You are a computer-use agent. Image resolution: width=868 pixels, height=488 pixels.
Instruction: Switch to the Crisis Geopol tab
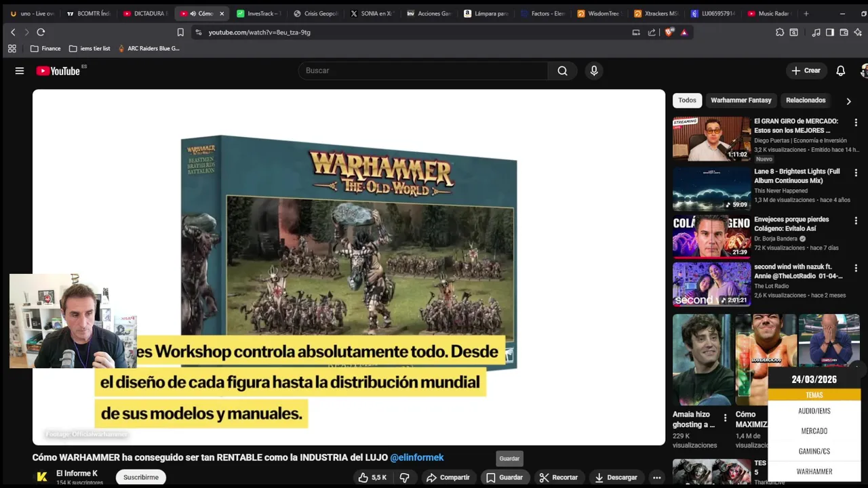coord(314,14)
